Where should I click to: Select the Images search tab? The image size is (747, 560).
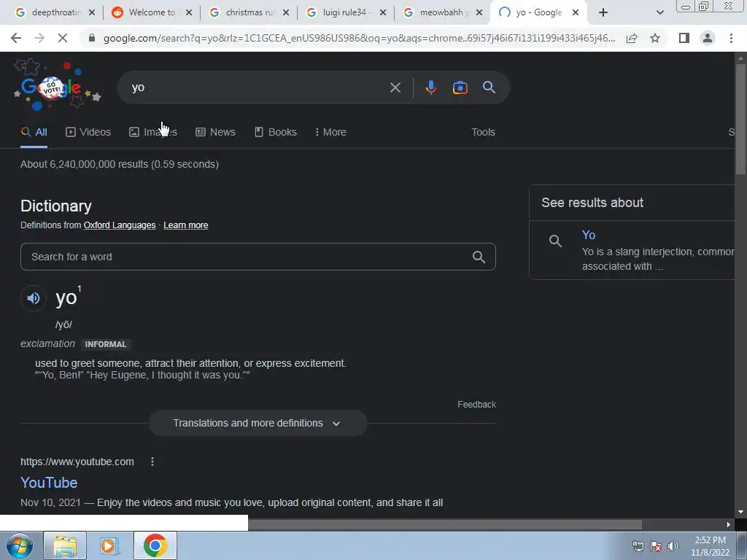(153, 132)
